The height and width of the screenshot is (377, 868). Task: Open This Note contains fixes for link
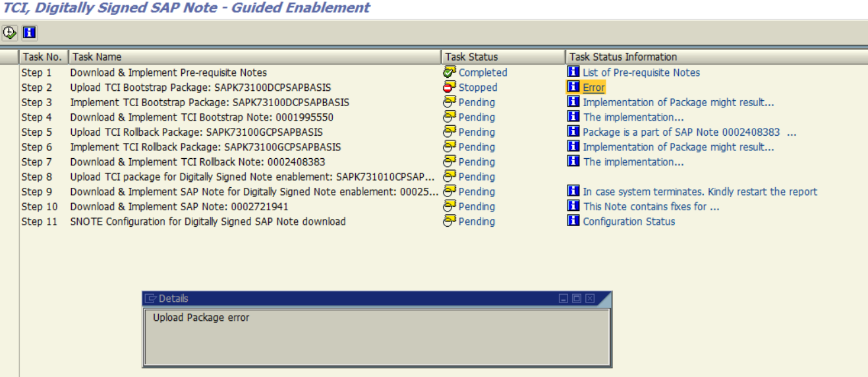651,206
